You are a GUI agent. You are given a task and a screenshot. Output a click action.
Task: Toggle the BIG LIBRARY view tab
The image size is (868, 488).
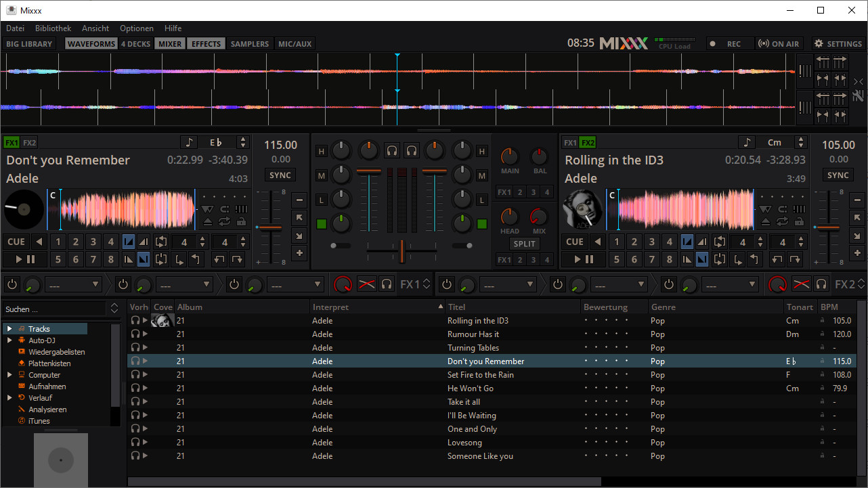29,44
